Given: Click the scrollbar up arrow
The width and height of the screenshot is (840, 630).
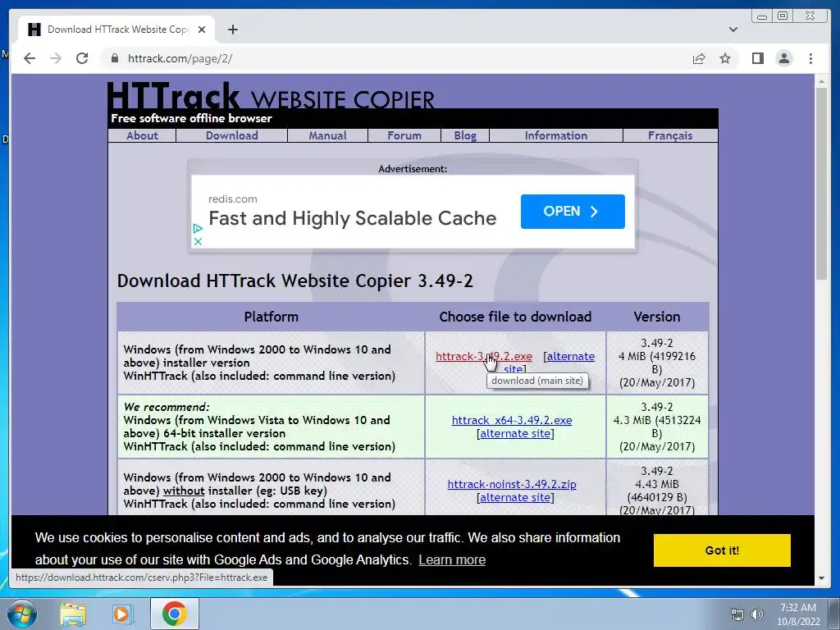Looking at the screenshot, I should [821, 81].
